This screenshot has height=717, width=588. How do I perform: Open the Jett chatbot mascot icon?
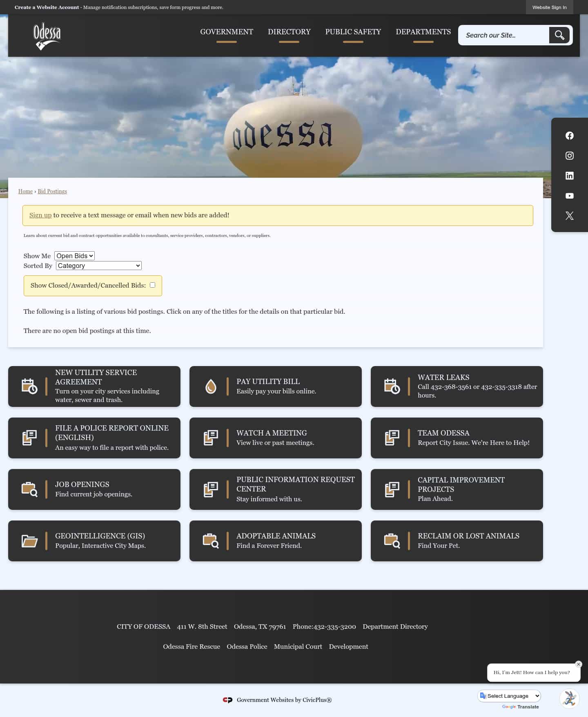(x=570, y=699)
